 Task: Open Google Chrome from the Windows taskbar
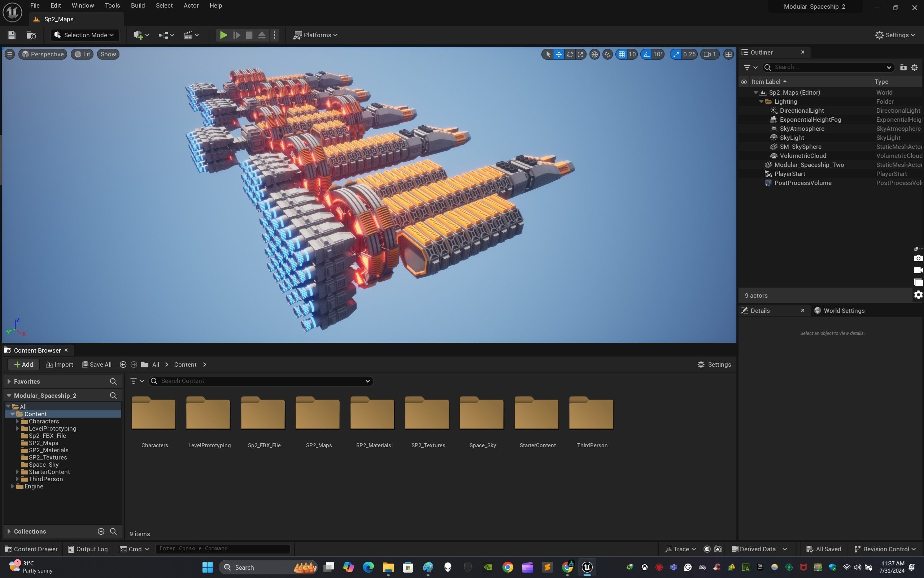coord(507,568)
